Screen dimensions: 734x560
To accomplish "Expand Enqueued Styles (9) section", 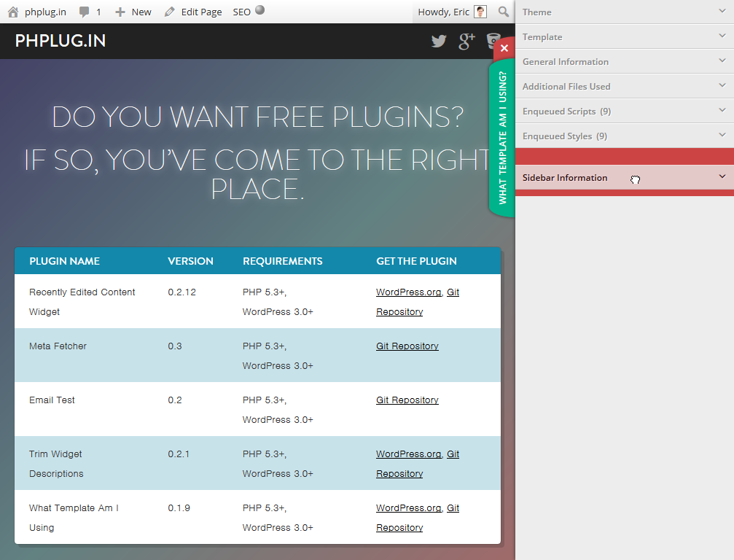I will [625, 136].
